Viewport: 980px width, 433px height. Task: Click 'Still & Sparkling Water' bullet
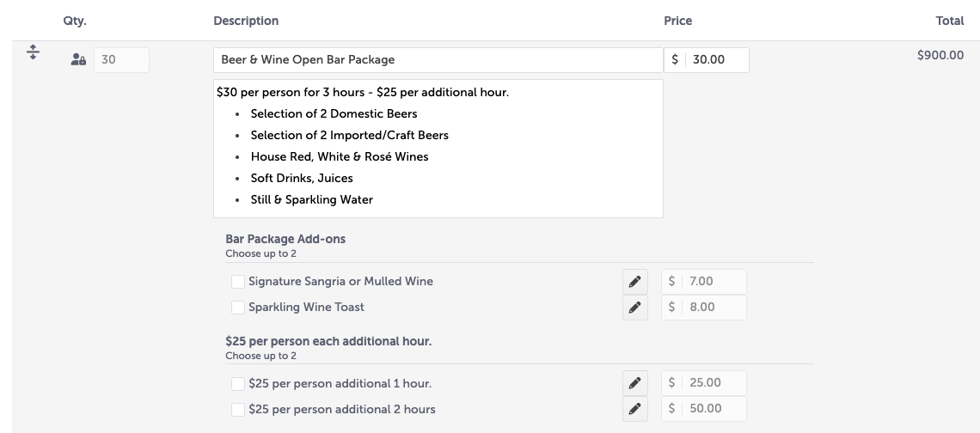[x=311, y=200]
